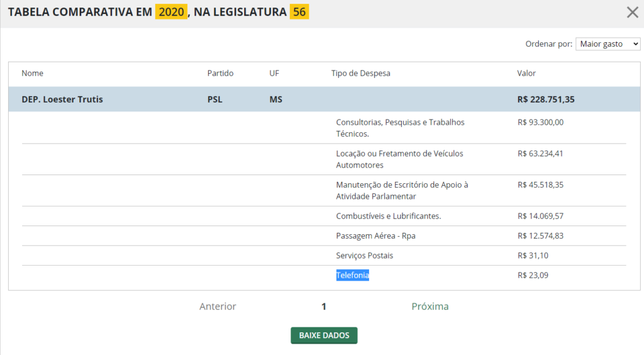The height and width of the screenshot is (355, 644).
Task: Go to the Próxima page
Action: pos(430,307)
